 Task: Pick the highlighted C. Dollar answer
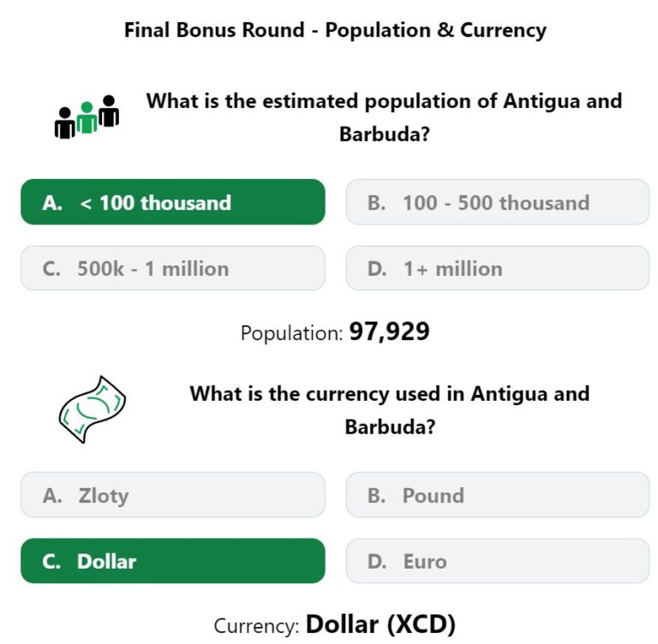click(173, 561)
